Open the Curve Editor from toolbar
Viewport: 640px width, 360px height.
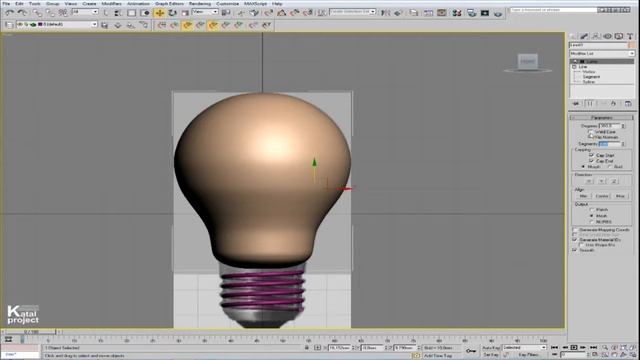tap(428, 13)
